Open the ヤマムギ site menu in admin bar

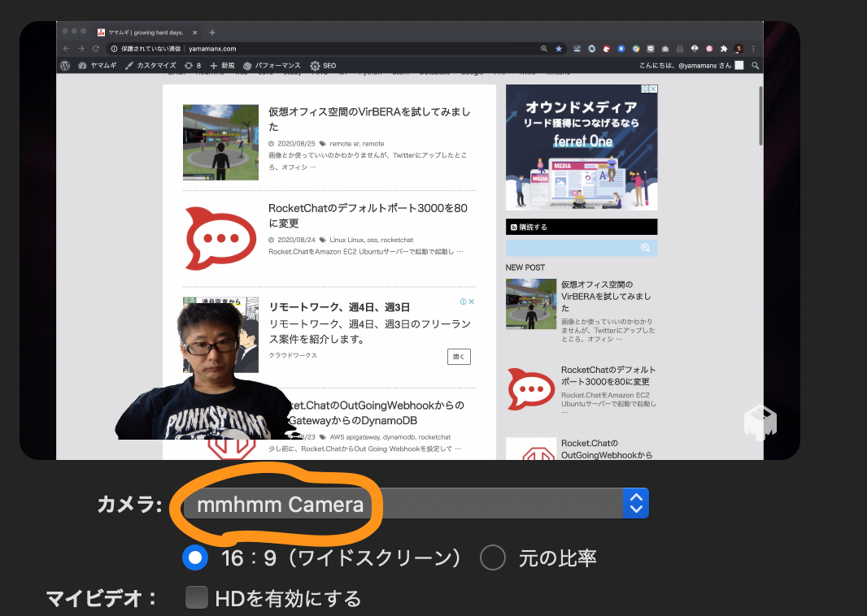click(x=98, y=65)
